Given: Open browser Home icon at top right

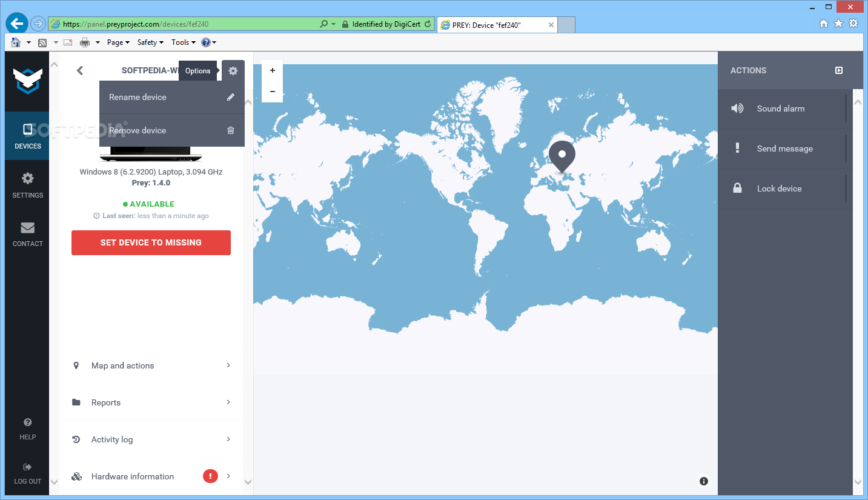Looking at the screenshot, I should (x=824, y=23).
